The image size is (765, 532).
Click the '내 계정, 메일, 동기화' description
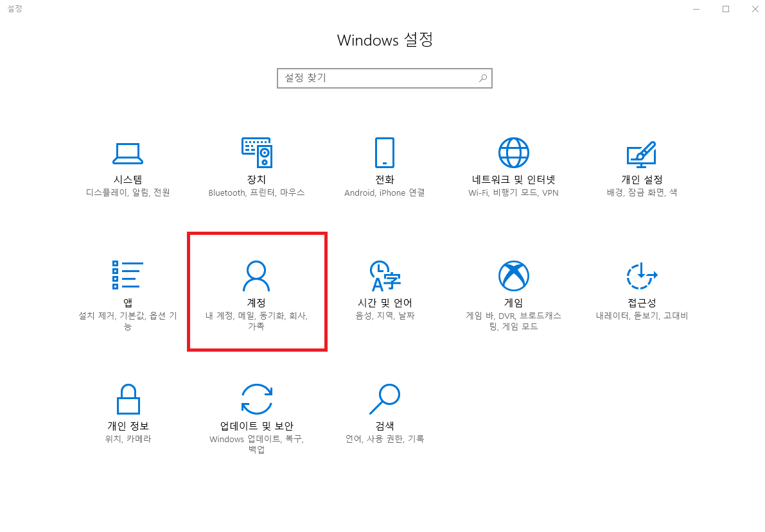point(257,321)
